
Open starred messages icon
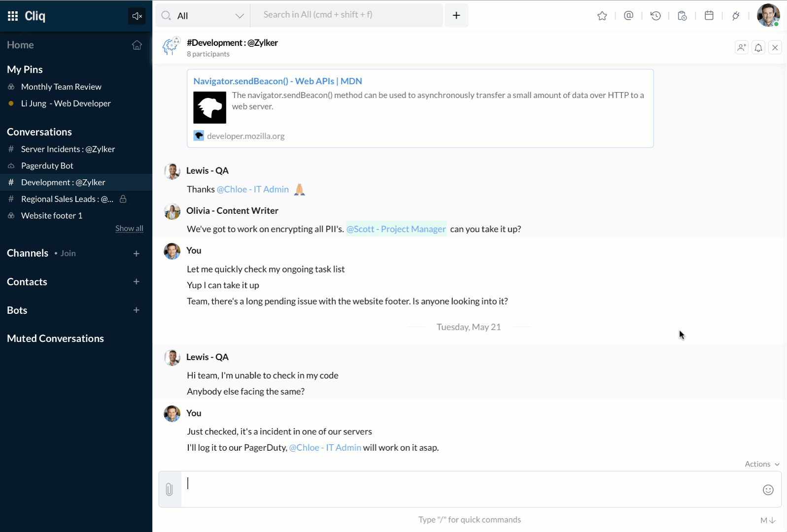[x=602, y=16]
